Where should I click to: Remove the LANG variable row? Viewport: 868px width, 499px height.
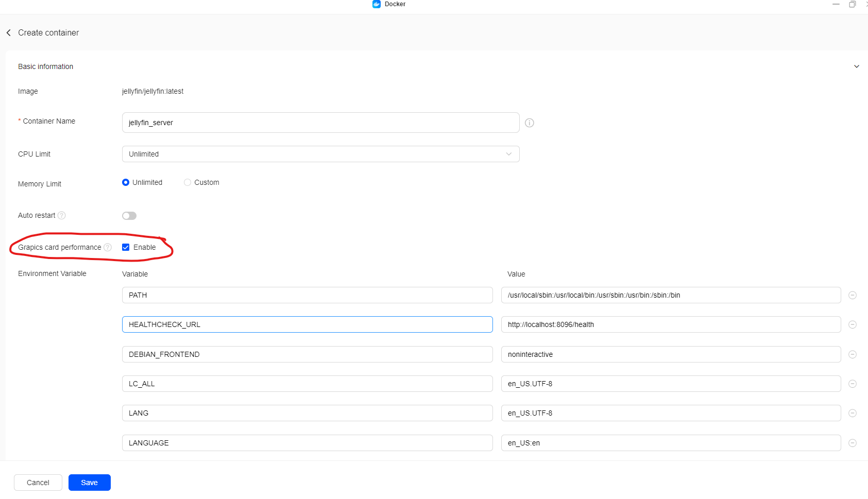click(x=853, y=413)
